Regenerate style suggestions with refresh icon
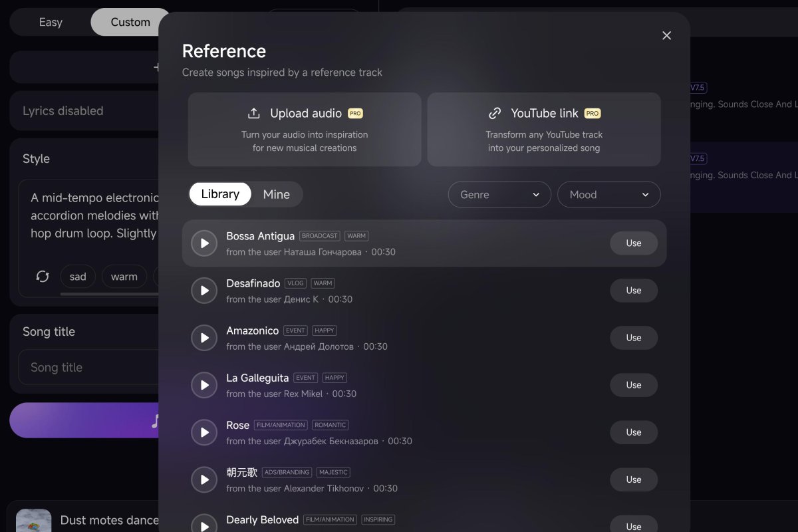 pos(43,276)
